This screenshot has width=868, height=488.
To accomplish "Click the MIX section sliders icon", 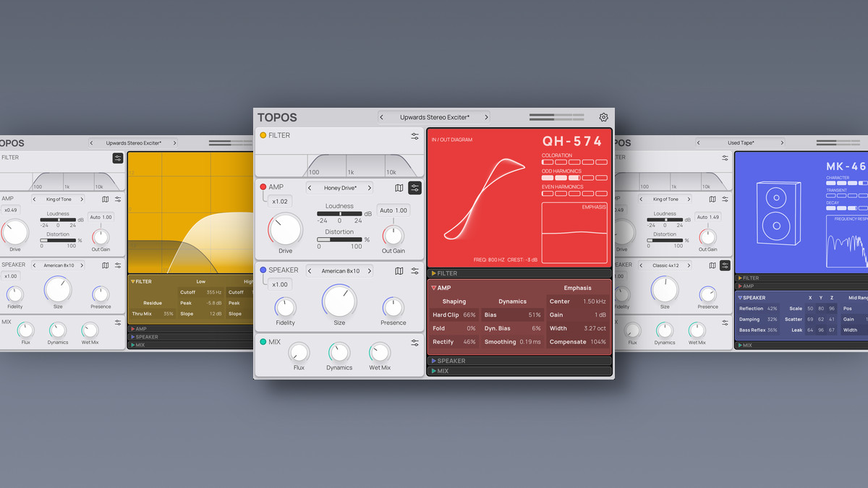I will pyautogui.click(x=414, y=341).
